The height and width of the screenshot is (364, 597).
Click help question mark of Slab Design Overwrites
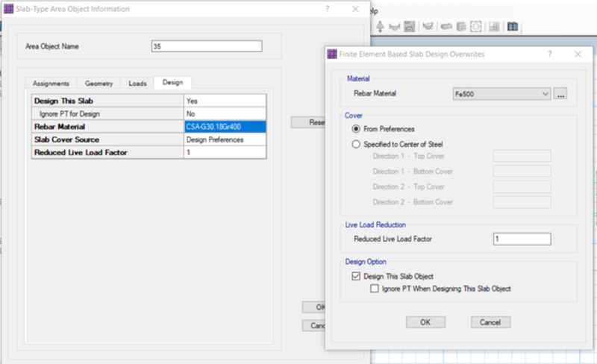tap(550, 54)
